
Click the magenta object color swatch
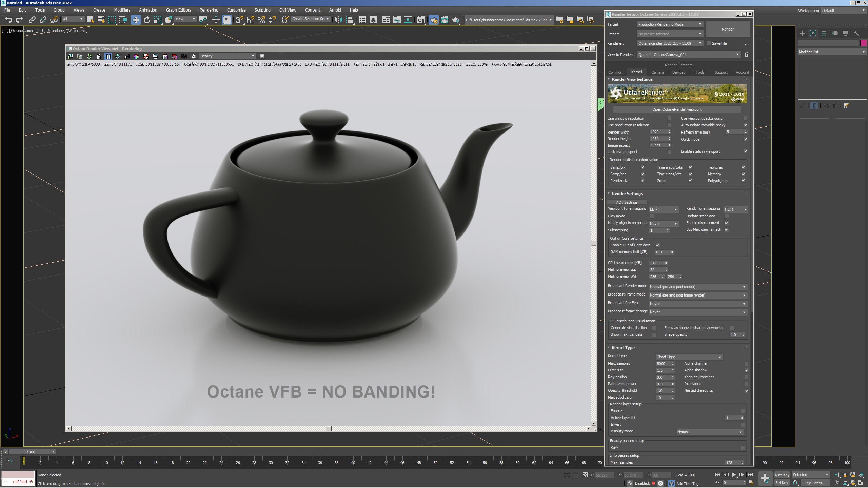[x=863, y=43]
